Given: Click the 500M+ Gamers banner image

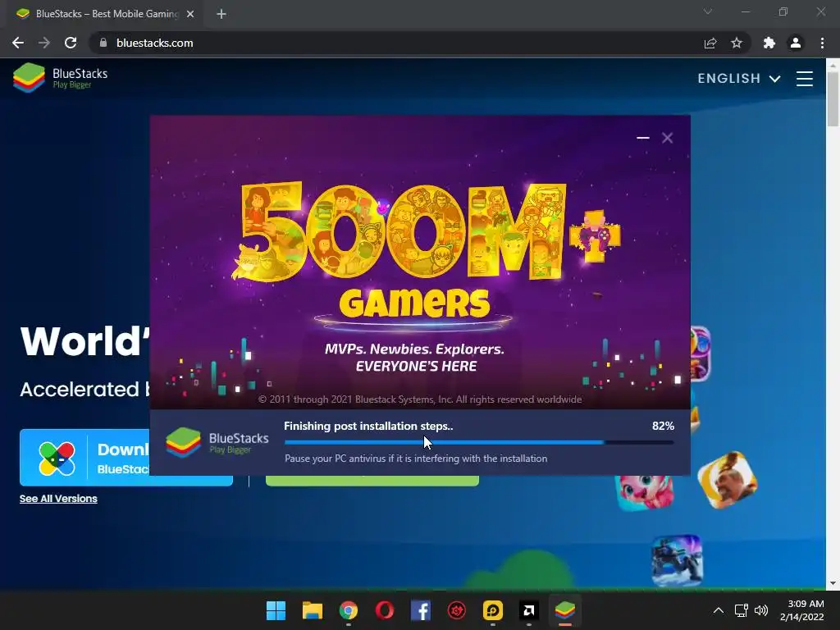Looking at the screenshot, I should point(420,262).
